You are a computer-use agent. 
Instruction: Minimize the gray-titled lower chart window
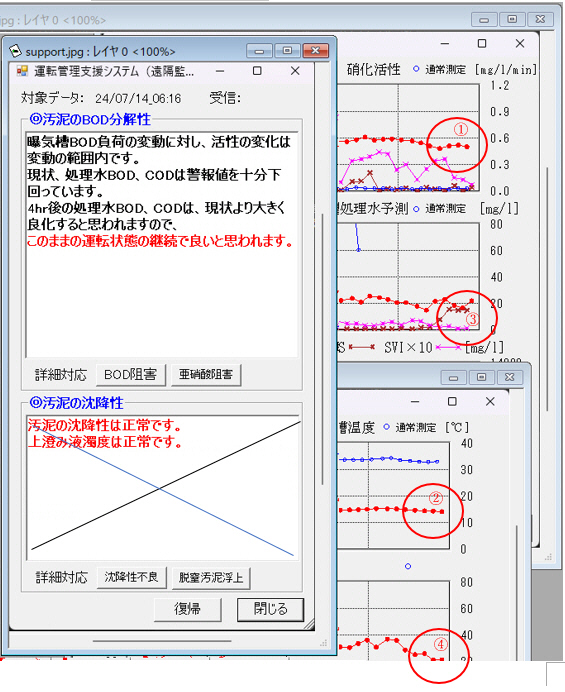click(453, 377)
